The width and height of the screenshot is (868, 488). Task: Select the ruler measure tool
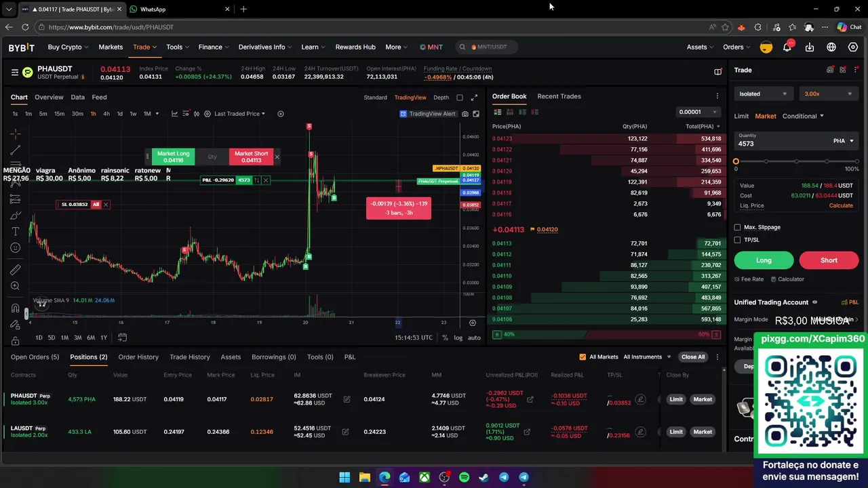coord(15,269)
